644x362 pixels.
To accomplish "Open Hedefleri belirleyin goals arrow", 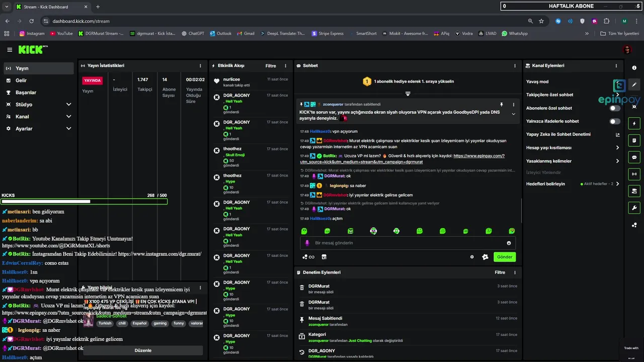I will click(x=618, y=184).
